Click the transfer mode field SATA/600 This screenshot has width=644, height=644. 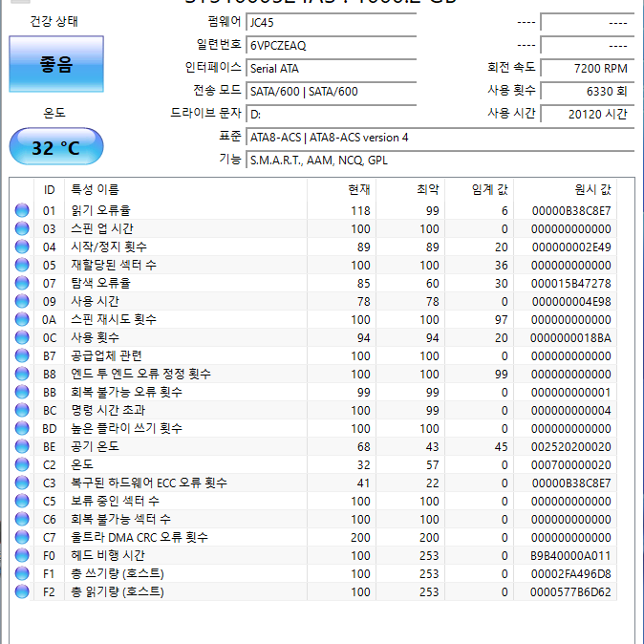point(331,91)
